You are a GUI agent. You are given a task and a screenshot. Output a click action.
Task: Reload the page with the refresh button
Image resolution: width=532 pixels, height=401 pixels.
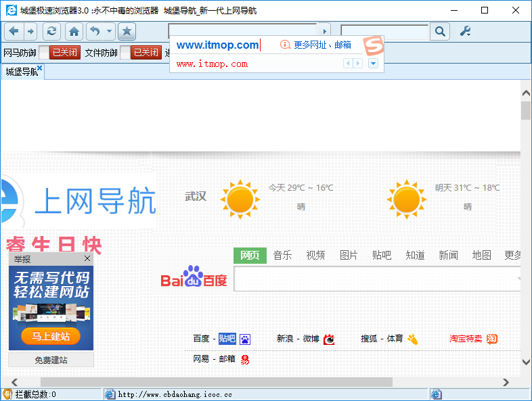pyautogui.click(x=51, y=32)
